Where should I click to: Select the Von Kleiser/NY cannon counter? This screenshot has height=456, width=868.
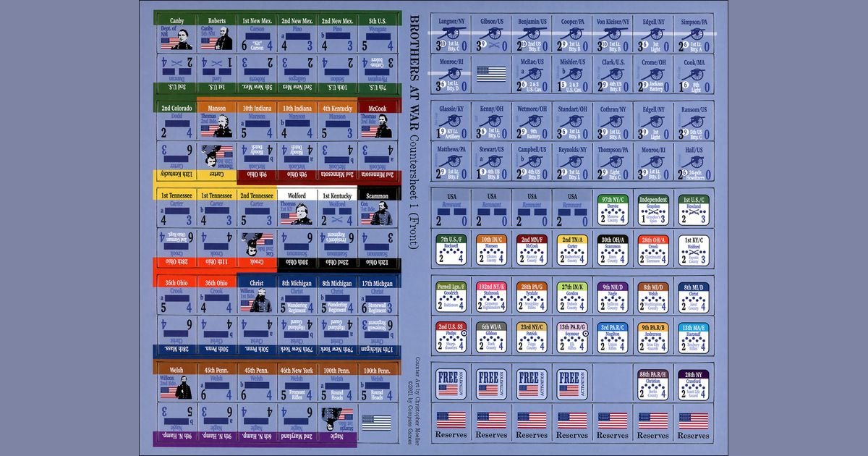613,33
